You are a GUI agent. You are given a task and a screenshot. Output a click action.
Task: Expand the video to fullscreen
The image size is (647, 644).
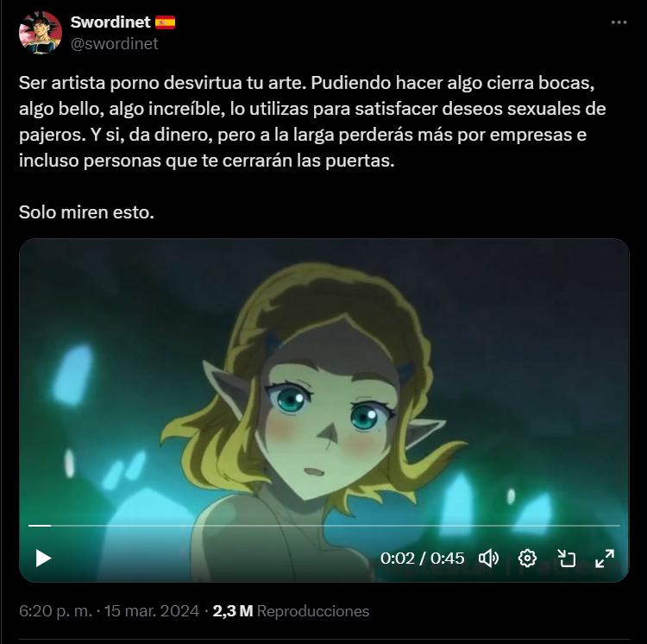click(605, 559)
